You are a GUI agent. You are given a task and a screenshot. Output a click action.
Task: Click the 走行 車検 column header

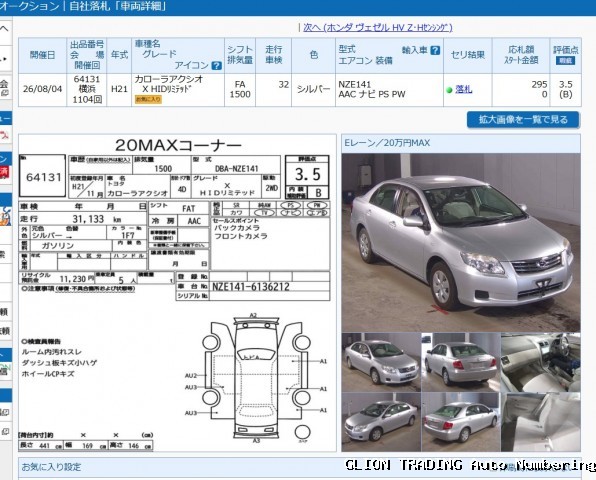coord(274,55)
